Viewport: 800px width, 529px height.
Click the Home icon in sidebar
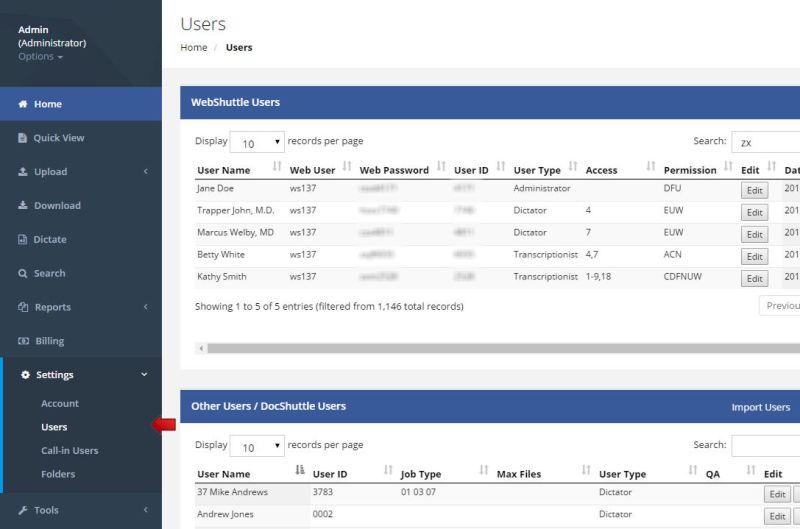coord(23,104)
